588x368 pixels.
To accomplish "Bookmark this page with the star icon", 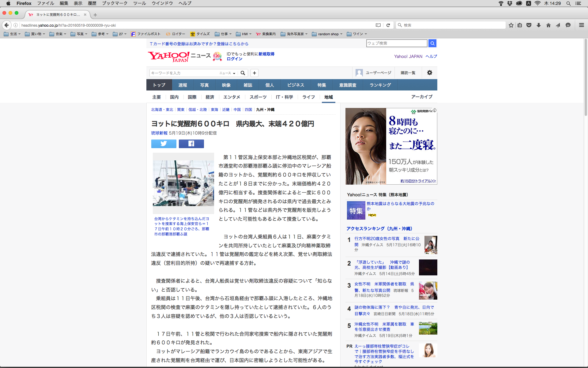I will 511,25.
